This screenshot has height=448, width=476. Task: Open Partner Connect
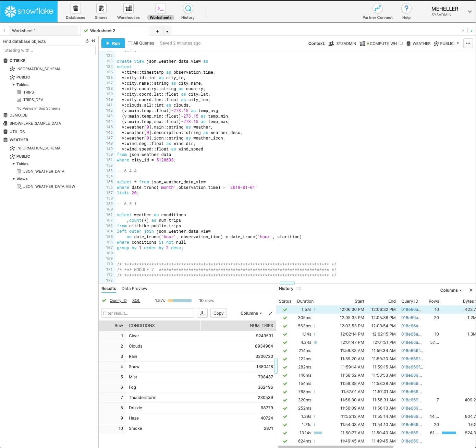point(377,12)
